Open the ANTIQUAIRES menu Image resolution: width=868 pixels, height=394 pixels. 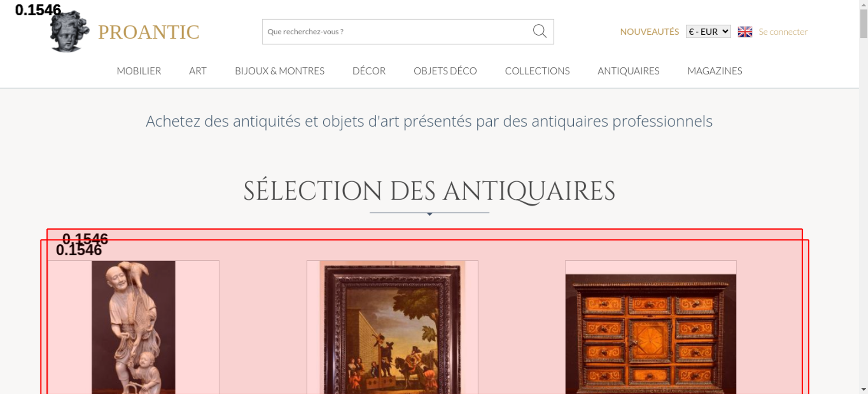628,71
